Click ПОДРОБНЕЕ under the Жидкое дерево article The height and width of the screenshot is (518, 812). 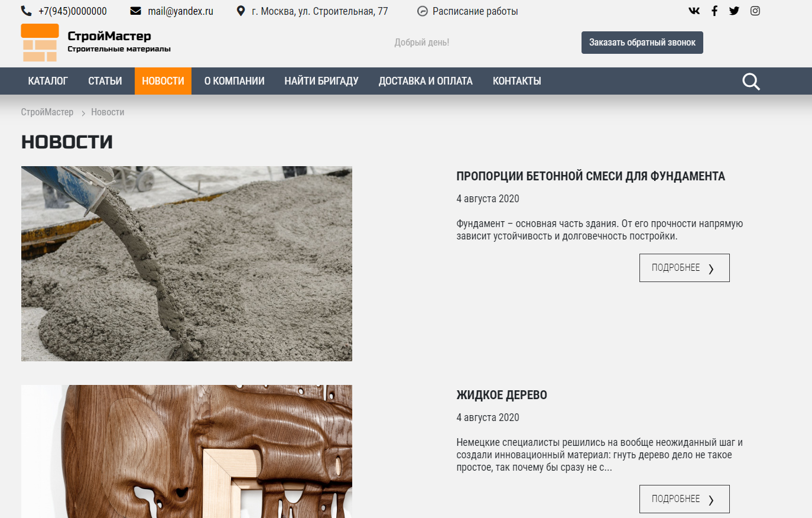(684, 499)
